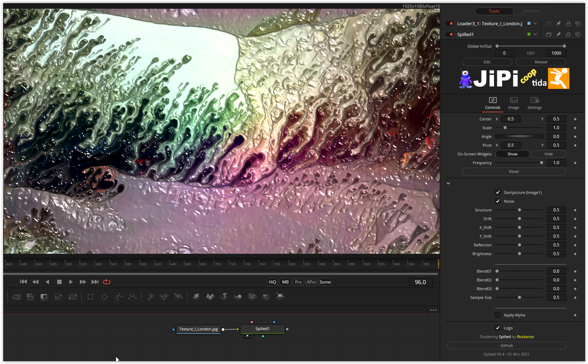The width and height of the screenshot is (588, 364).
Task: Adjust the Structure slider
Action: click(519, 210)
